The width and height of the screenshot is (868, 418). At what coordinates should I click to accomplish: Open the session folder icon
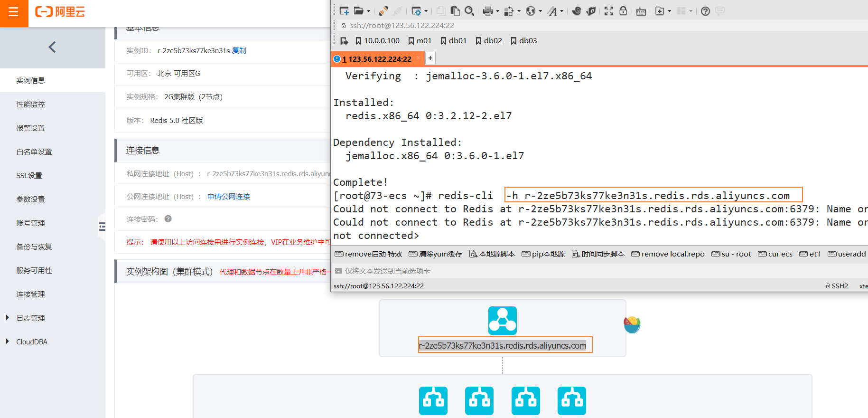click(x=359, y=11)
